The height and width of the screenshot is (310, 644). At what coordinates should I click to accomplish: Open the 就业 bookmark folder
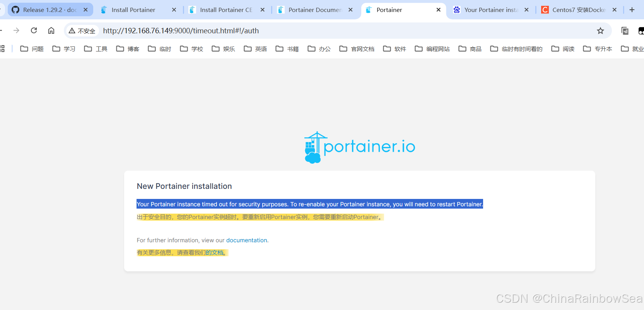(632, 49)
